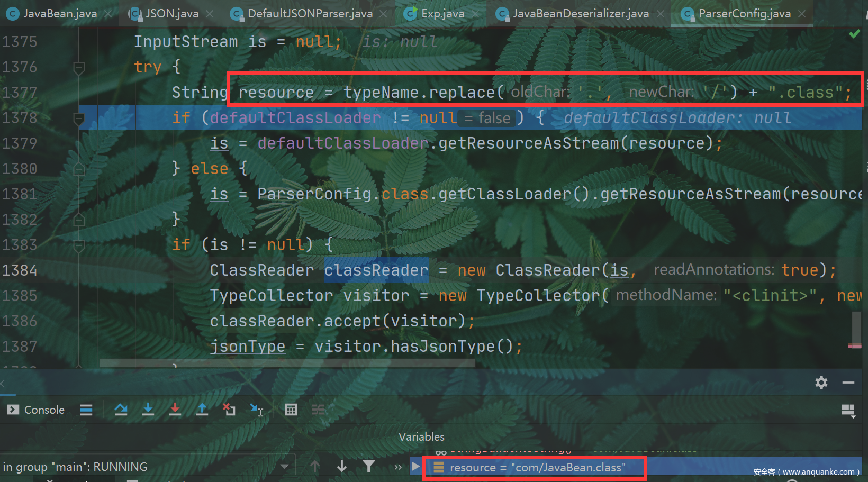
Task: Open debug panel settings gear
Action: (x=821, y=383)
